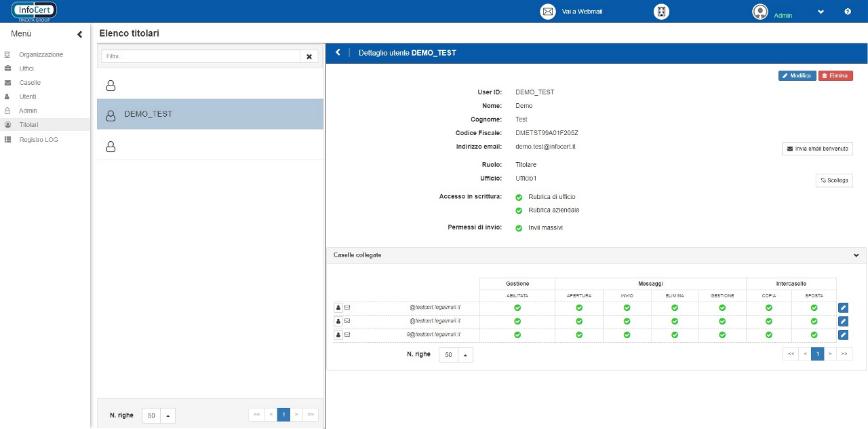Open the Utenti menu item
The image size is (868, 429).
coord(28,96)
